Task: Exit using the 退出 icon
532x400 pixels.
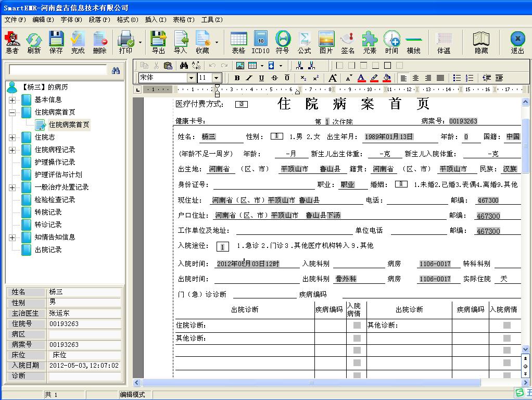Action: [517, 42]
